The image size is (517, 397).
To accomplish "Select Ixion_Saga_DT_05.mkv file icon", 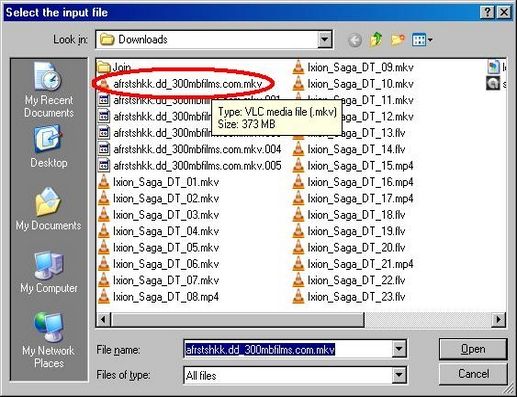I will point(104,247).
